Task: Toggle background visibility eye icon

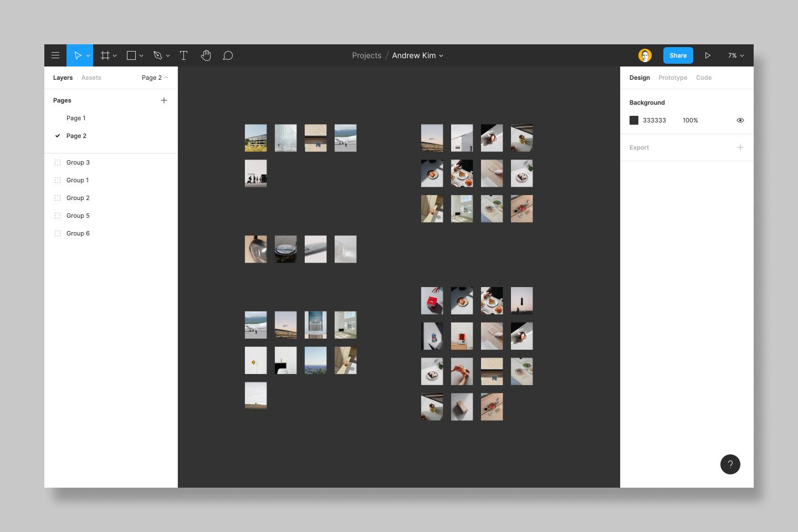Action: coord(740,120)
